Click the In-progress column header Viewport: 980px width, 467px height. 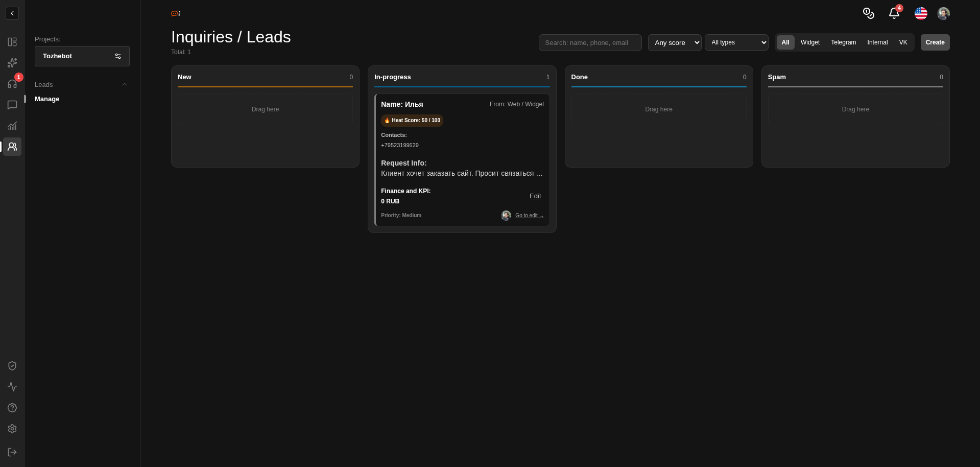[392, 77]
